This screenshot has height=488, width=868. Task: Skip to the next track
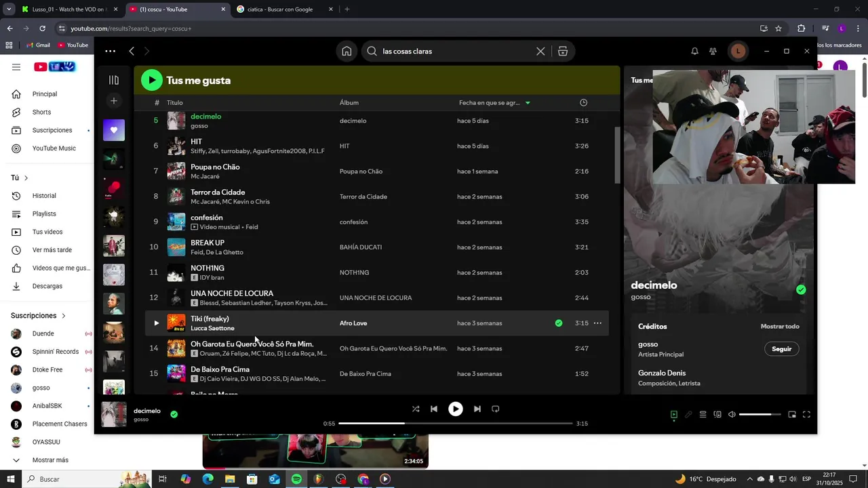pos(477,409)
